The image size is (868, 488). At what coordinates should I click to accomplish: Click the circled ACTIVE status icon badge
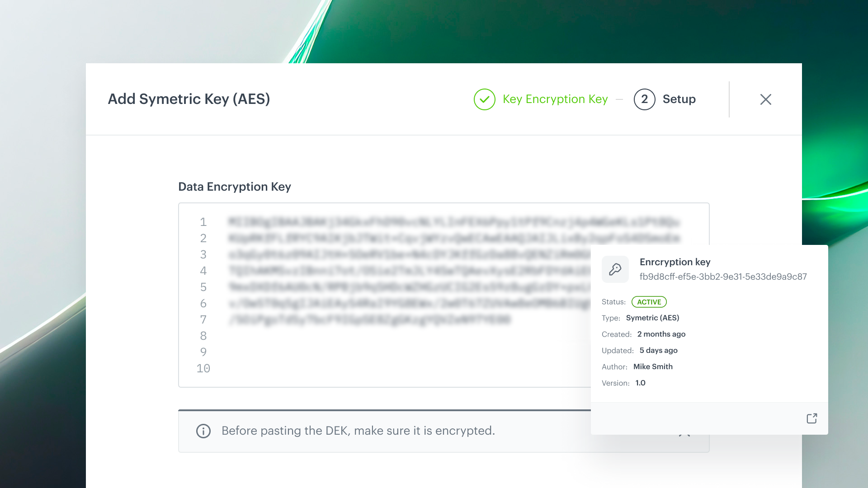point(649,302)
